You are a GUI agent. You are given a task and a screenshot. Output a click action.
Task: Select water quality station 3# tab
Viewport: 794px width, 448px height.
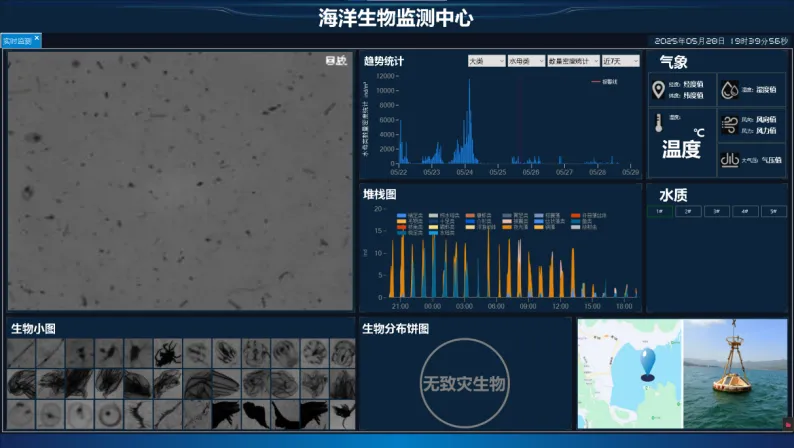click(x=717, y=211)
